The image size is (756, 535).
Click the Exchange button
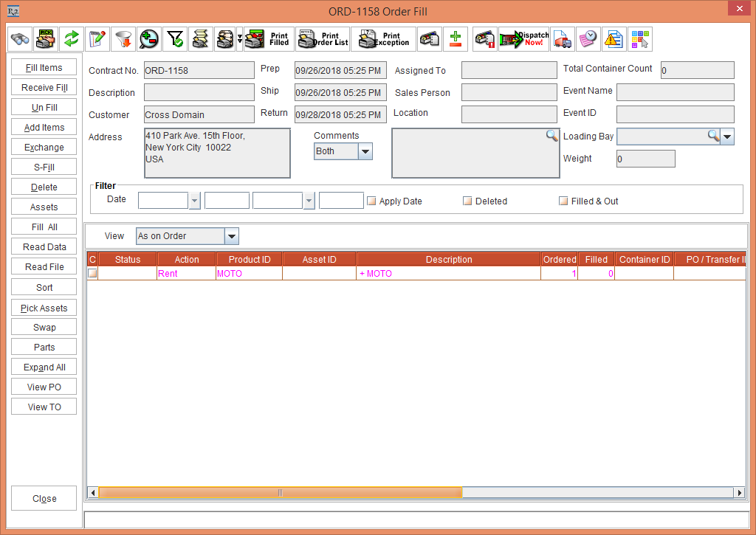44,147
